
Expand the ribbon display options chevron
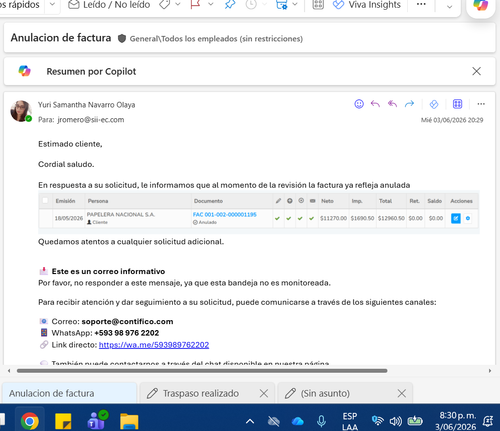449,6
